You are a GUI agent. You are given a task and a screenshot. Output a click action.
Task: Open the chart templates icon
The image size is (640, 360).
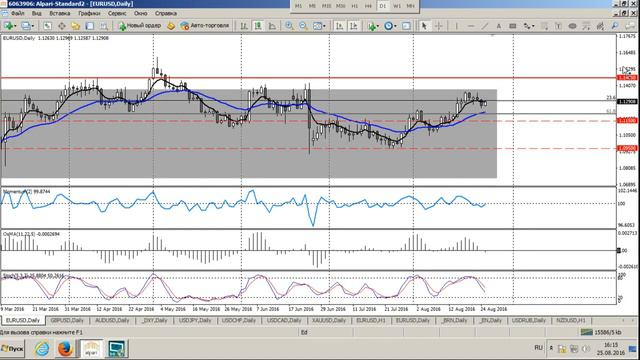point(406,26)
